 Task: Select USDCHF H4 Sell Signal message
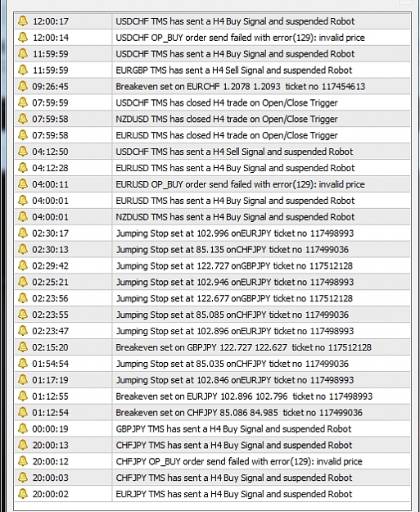(x=234, y=152)
